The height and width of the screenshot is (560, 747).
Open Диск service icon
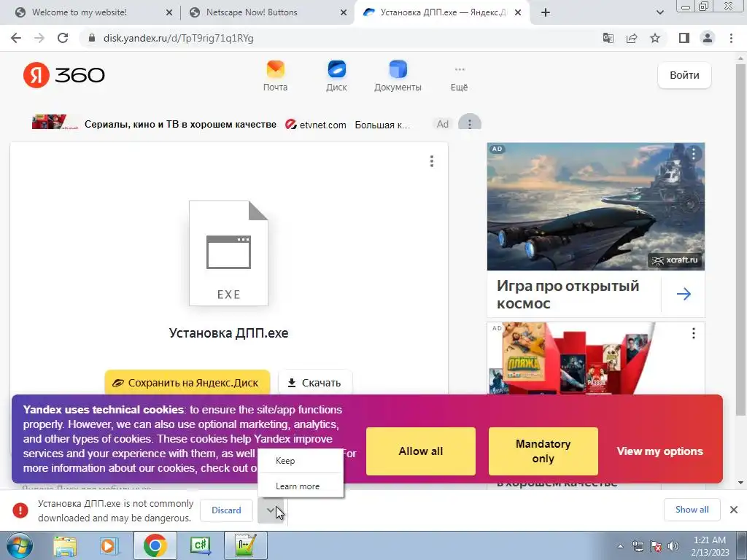point(337,76)
